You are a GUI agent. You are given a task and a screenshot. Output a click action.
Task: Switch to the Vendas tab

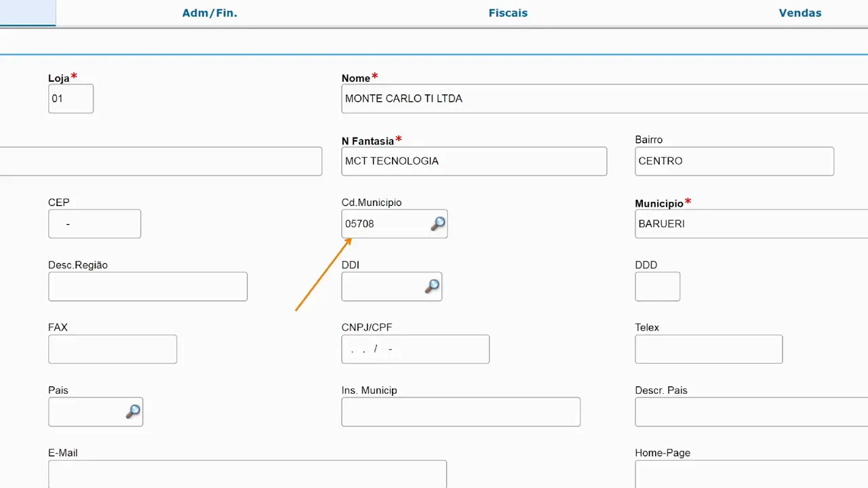coord(800,12)
